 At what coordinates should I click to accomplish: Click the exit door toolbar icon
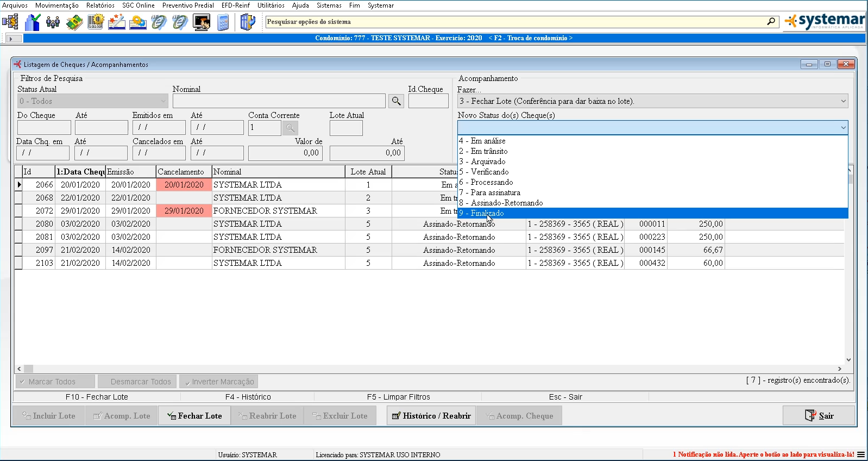coord(247,22)
